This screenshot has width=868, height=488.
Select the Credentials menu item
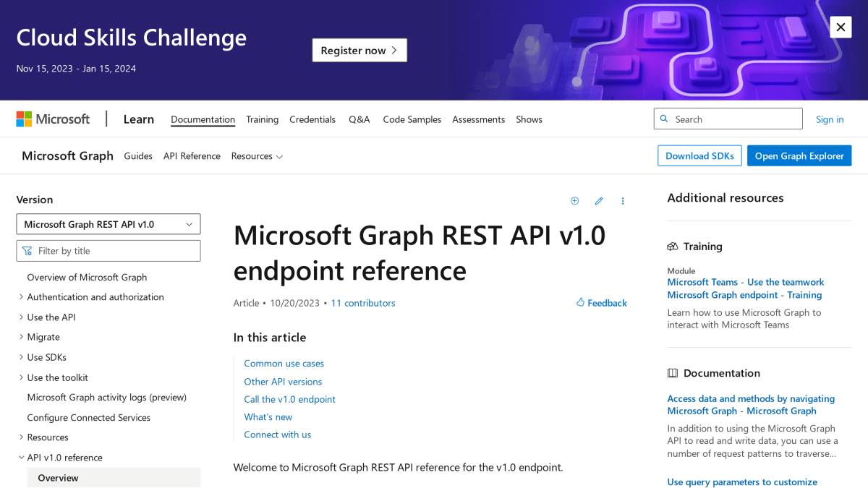click(312, 119)
